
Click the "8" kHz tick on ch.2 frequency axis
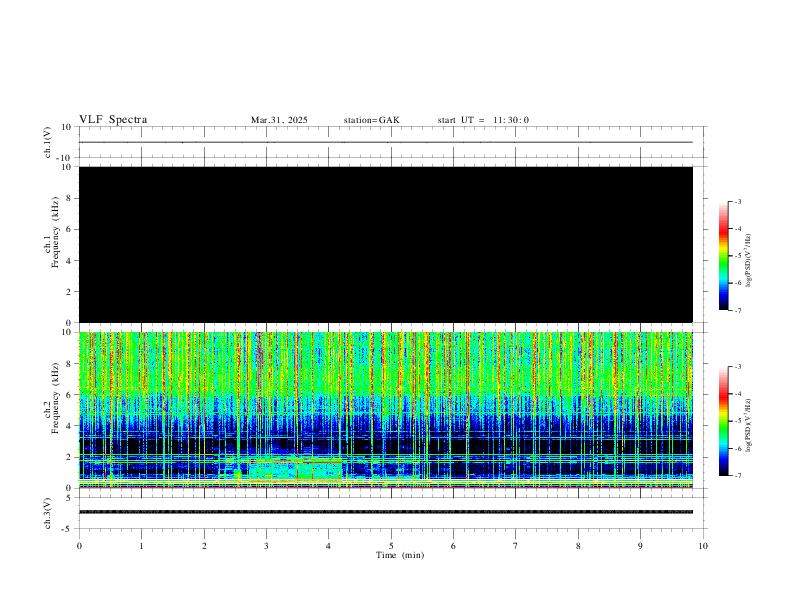[69, 364]
